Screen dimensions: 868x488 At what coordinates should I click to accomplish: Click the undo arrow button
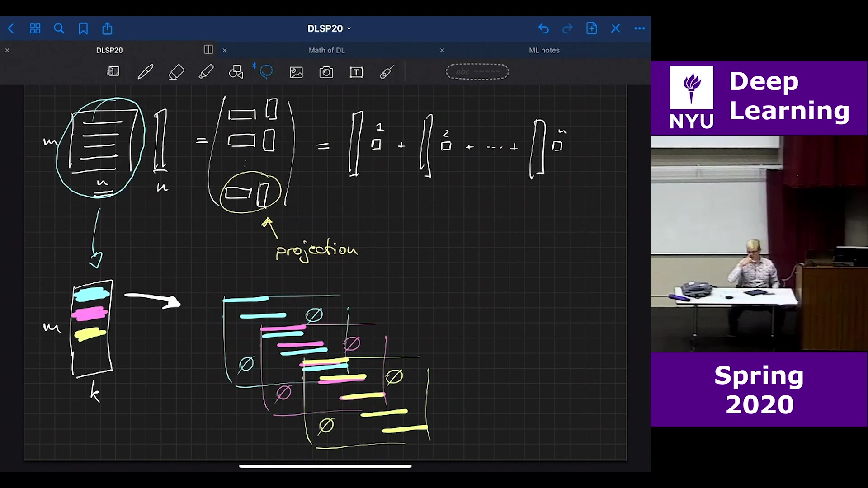click(x=543, y=29)
